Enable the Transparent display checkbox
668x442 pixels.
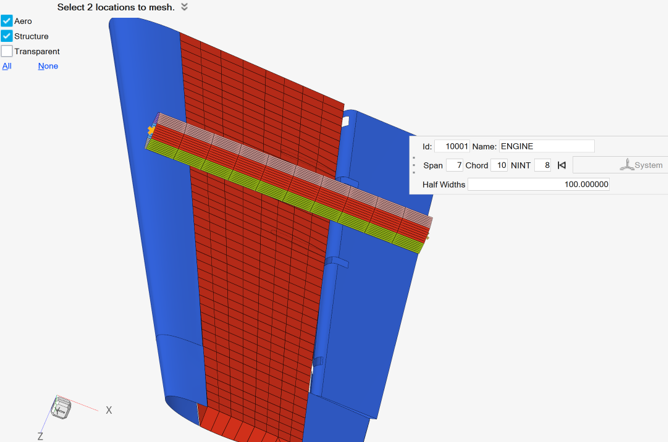point(7,51)
